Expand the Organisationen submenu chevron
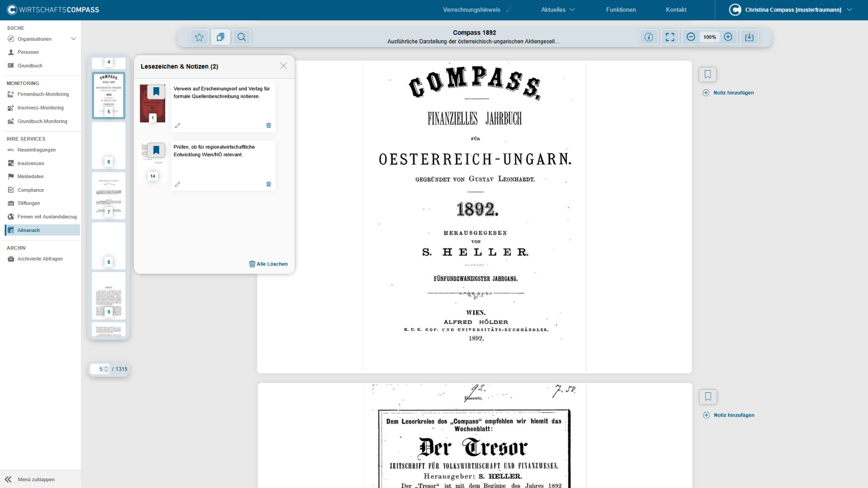The width and height of the screenshot is (868, 488). [x=73, y=39]
